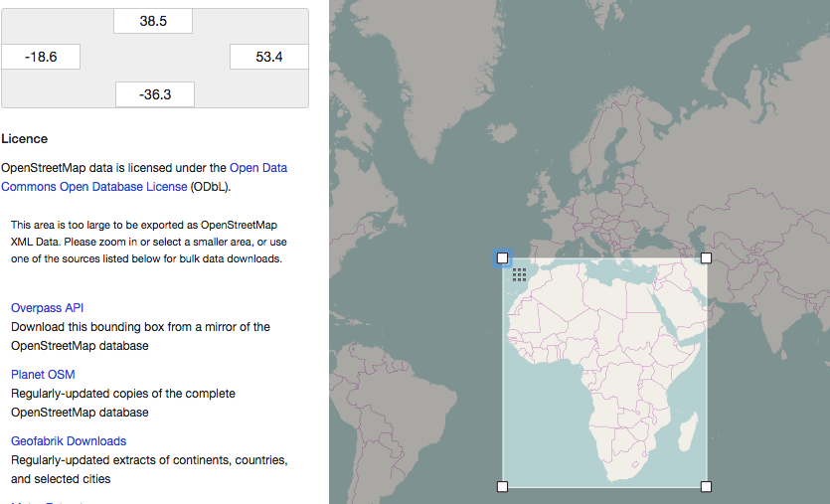The width and height of the screenshot is (830, 504).
Task: Select the top-left bounding box handle
Action: click(x=502, y=258)
